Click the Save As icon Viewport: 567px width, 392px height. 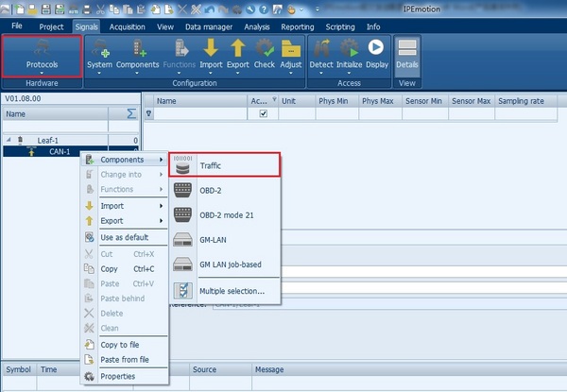[x=60, y=9]
